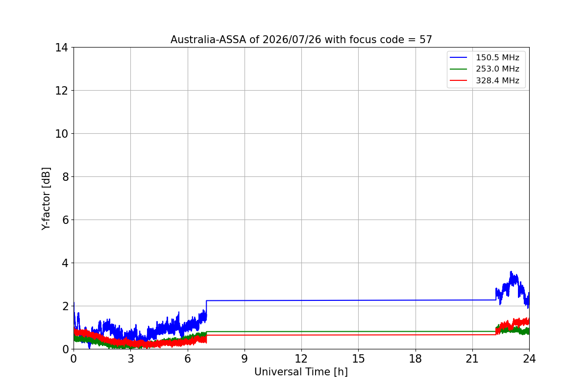Viewport: 588px width, 392px height.
Task: Click the x-axis tick label 18
Action: point(416,359)
